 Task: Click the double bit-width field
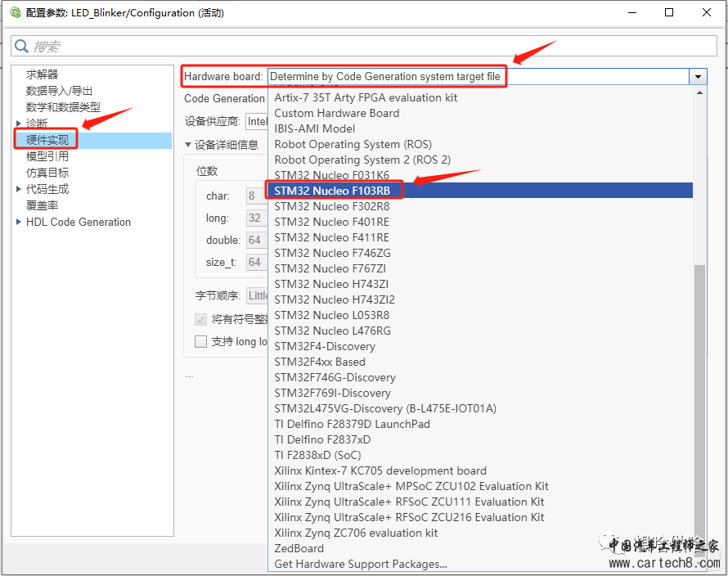[257, 241]
